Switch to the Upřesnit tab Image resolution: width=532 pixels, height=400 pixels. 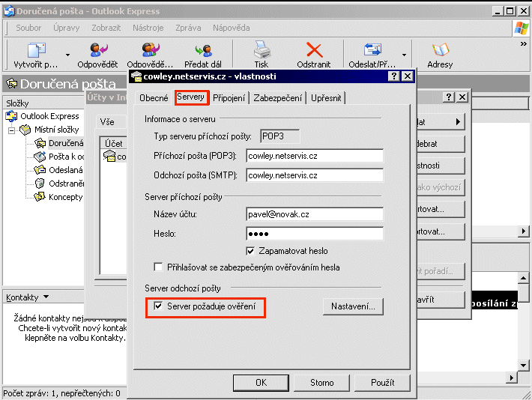tap(326, 98)
